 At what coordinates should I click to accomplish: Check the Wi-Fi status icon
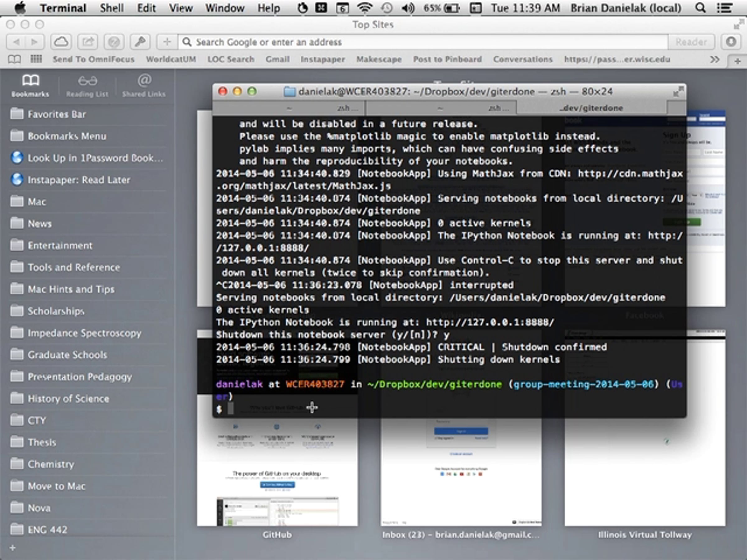coord(365,8)
